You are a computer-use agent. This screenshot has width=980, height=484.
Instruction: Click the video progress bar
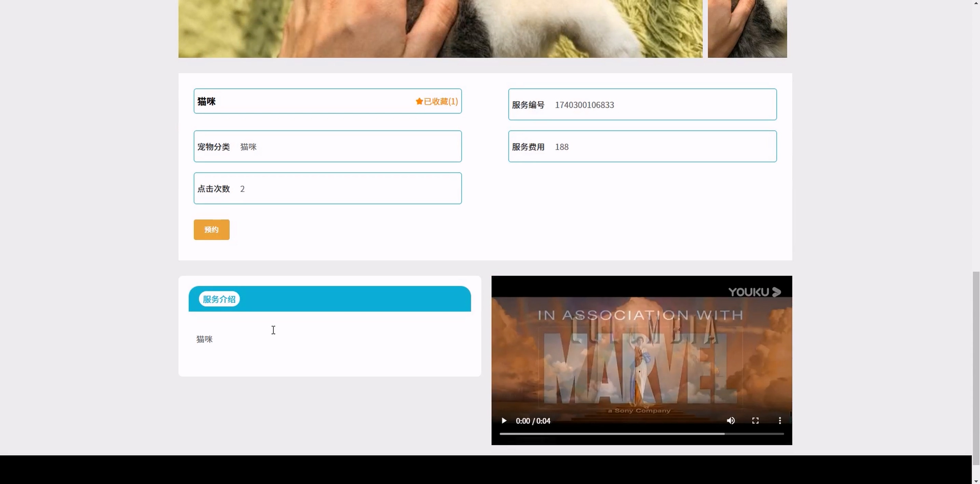(641, 434)
